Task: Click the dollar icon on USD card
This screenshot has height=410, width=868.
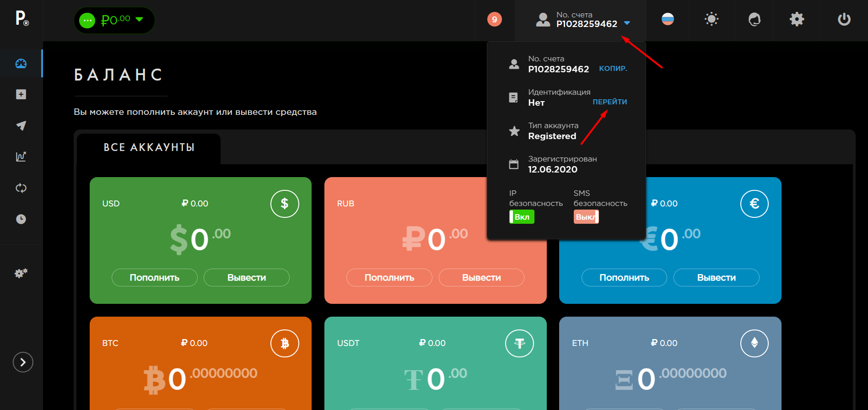Action: pyautogui.click(x=285, y=204)
